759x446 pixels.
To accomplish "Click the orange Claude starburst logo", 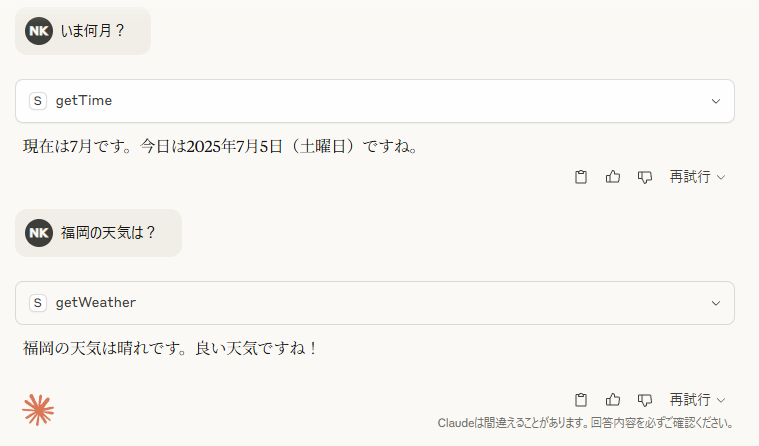I will [x=38, y=409].
